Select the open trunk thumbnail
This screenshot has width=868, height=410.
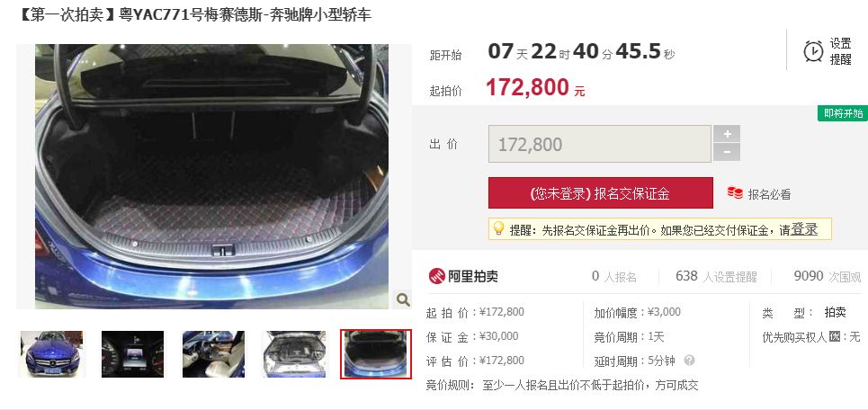click(x=376, y=354)
